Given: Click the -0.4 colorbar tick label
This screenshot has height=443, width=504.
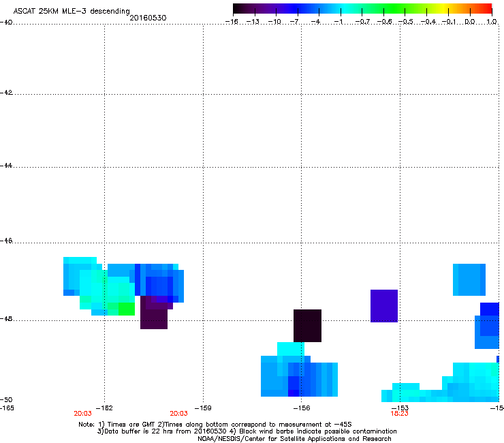Looking at the screenshot, I should [428, 22].
